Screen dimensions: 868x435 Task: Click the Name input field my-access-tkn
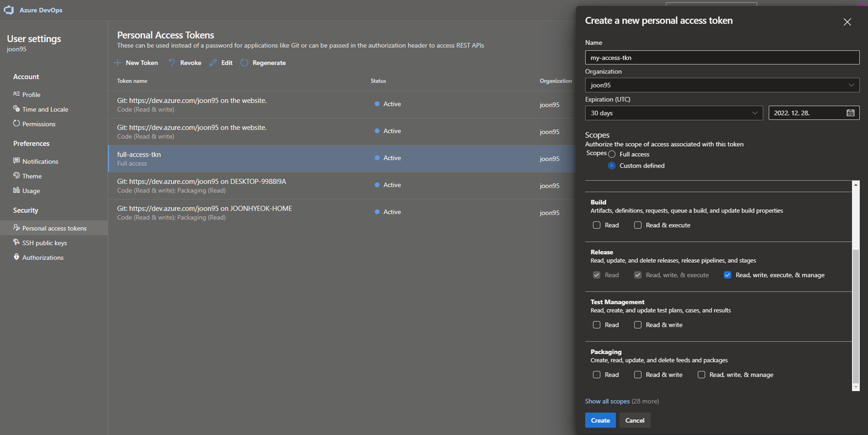tap(722, 58)
